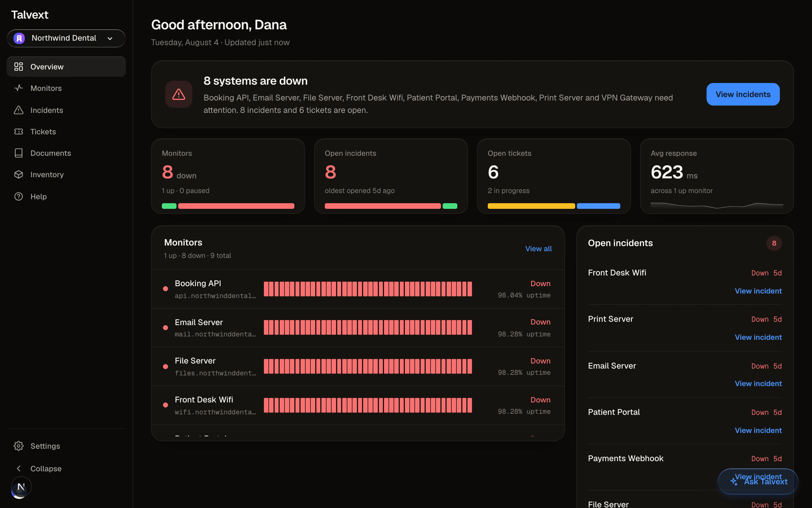Open the Monitors section in sidebar
Image resolution: width=812 pixels, height=508 pixels.
(66, 88)
